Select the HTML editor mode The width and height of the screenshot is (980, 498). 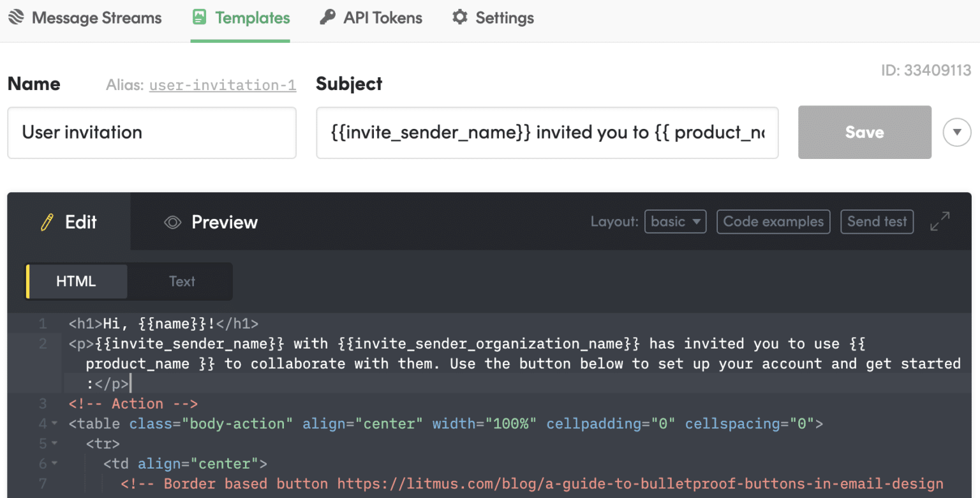pyautogui.click(x=76, y=281)
